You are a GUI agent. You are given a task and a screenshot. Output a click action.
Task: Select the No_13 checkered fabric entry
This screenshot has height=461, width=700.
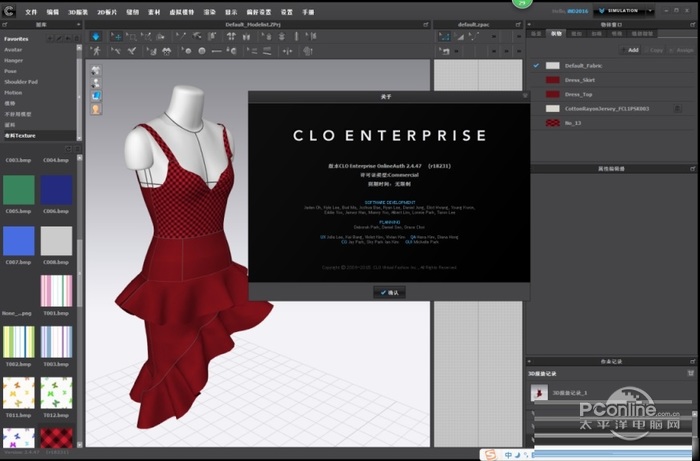tap(573, 121)
